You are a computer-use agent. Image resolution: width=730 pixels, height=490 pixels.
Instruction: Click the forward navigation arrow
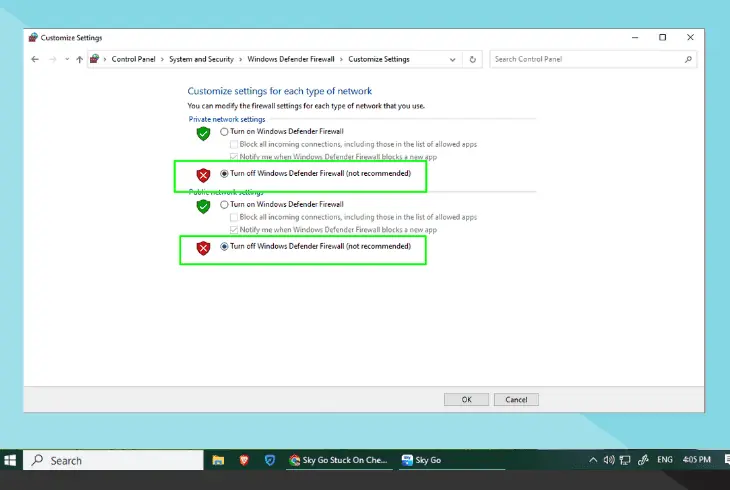point(53,59)
